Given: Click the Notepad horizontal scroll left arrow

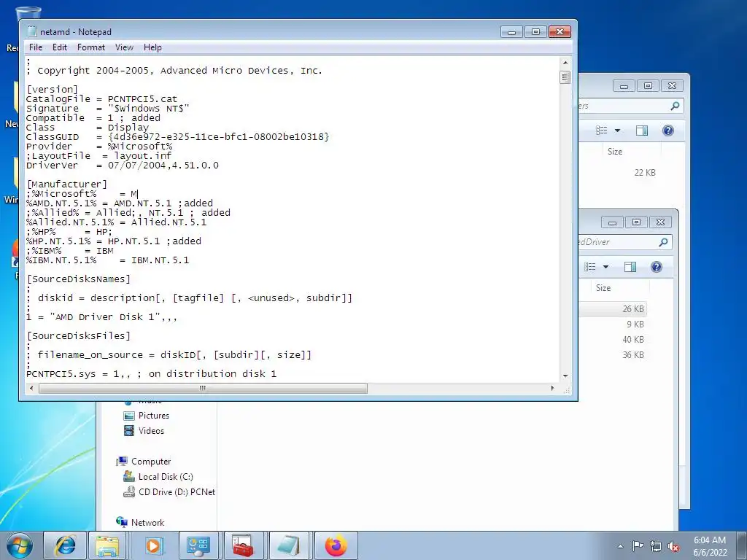Looking at the screenshot, I should 31,388.
